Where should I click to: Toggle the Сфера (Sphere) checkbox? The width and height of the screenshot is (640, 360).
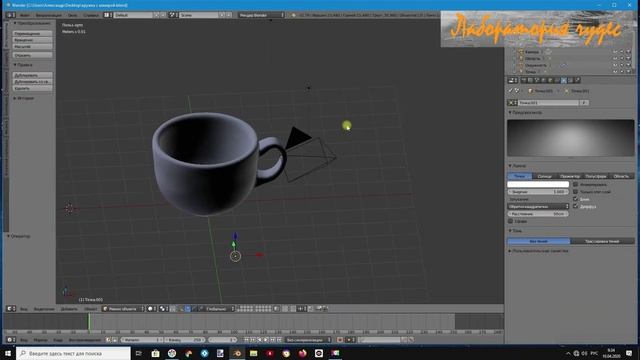510,221
